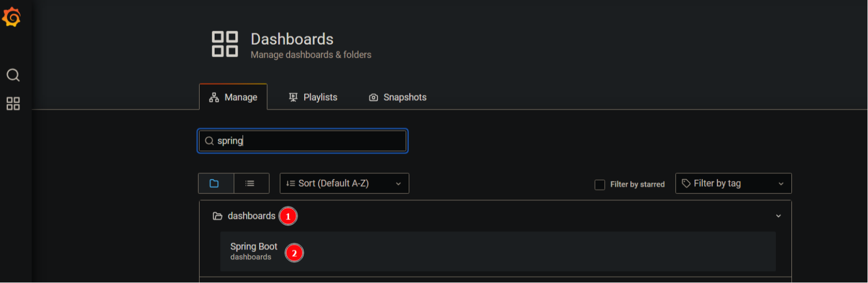
Task: Open search via the sidebar magnifier icon
Action: (13, 75)
